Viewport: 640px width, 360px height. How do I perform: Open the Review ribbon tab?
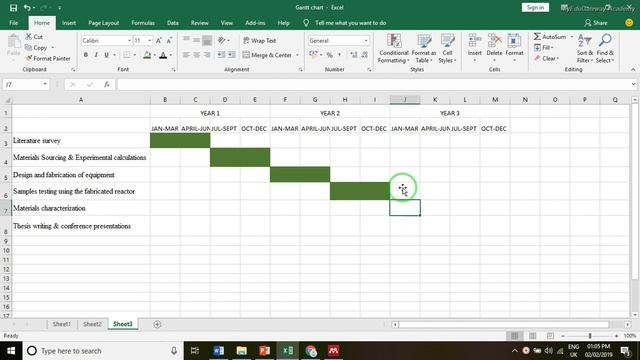pos(200,23)
